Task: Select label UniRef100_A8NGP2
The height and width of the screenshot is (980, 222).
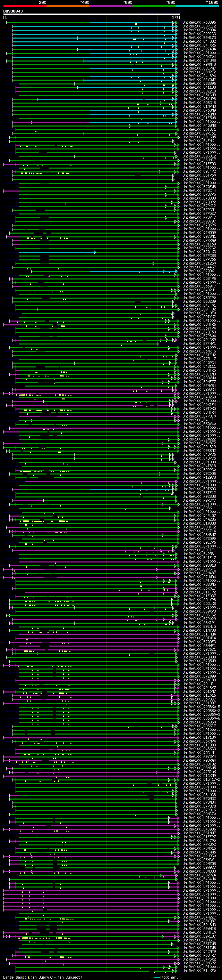Action: 199,963
